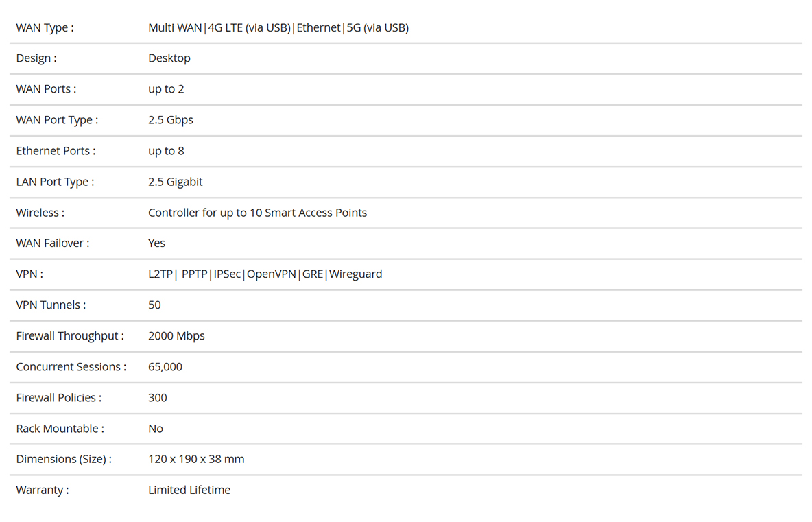Click the 2.5 Gbps WAN port value

pos(170,120)
